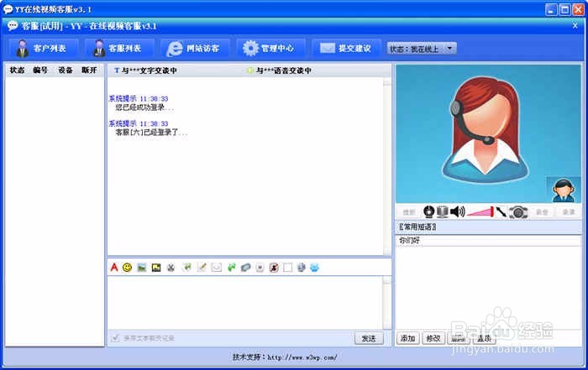Open the 客户列表 customer list
Viewport: 588px width, 370px height.
(x=44, y=49)
